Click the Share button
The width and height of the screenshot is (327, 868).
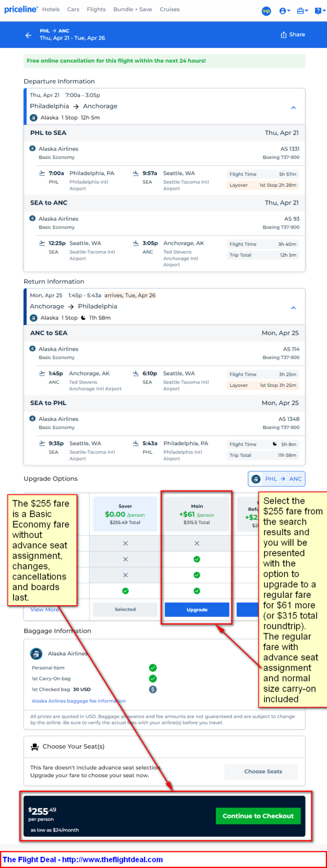293,35
